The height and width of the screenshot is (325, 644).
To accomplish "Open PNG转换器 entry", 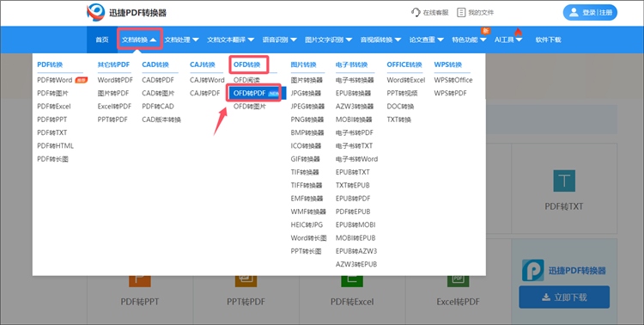I will tap(307, 120).
